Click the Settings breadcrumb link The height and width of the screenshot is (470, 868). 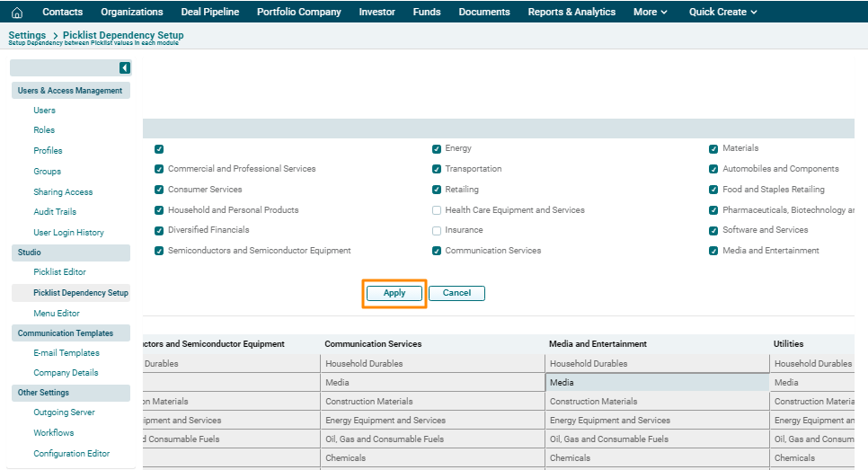pyautogui.click(x=27, y=35)
